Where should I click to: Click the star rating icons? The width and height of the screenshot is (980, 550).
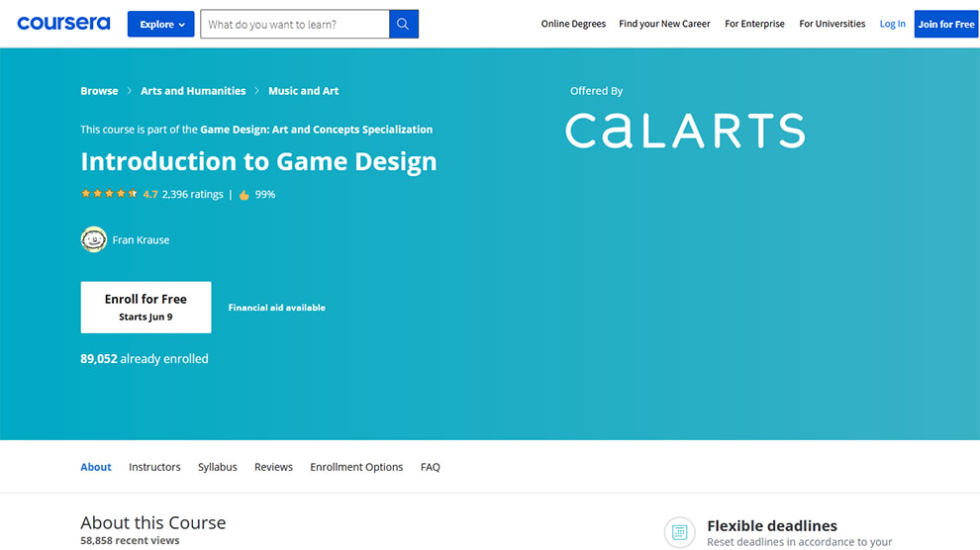[109, 194]
